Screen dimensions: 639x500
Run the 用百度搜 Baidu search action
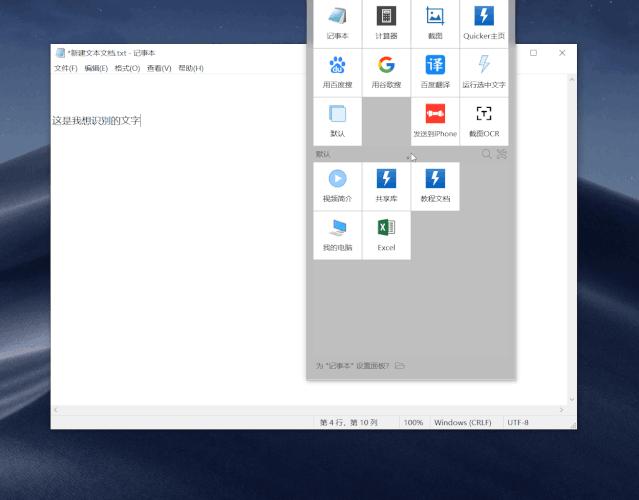tap(337, 73)
